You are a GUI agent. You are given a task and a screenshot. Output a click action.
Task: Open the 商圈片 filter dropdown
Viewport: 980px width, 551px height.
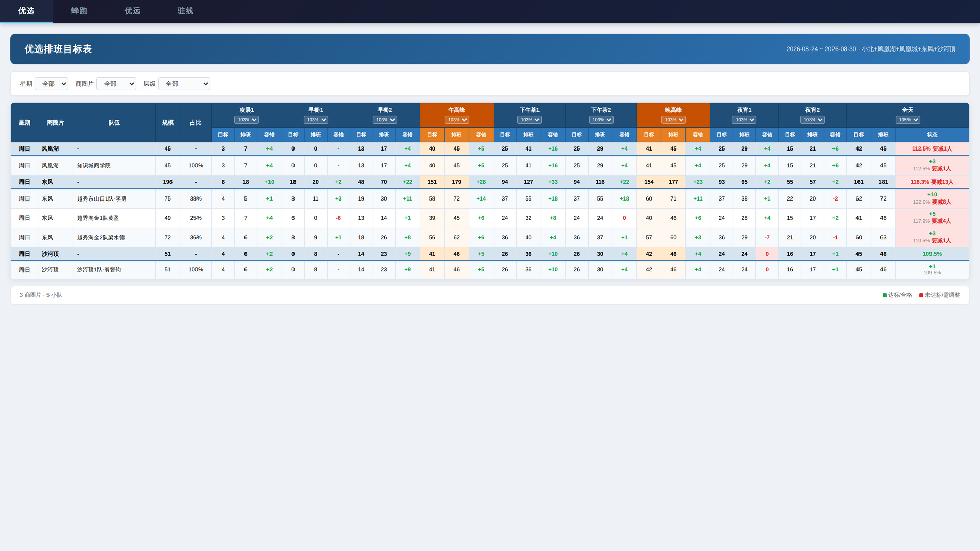pyautogui.click(x=116, y=84)
